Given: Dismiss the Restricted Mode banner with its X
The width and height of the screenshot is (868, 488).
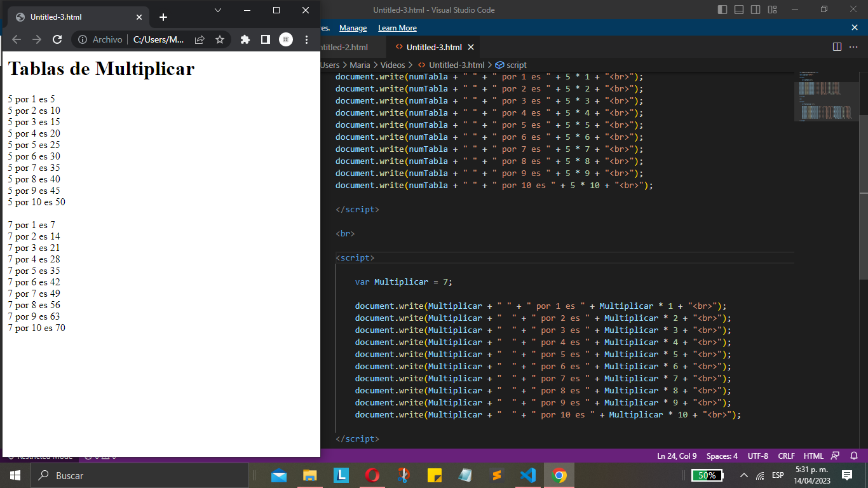Looking at the screenshot, I should [x=855, y=27].
